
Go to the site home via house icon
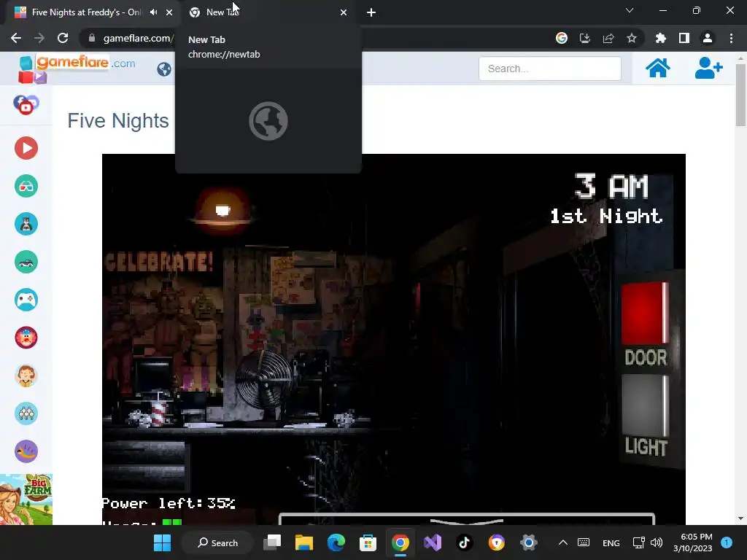[657, 68]
